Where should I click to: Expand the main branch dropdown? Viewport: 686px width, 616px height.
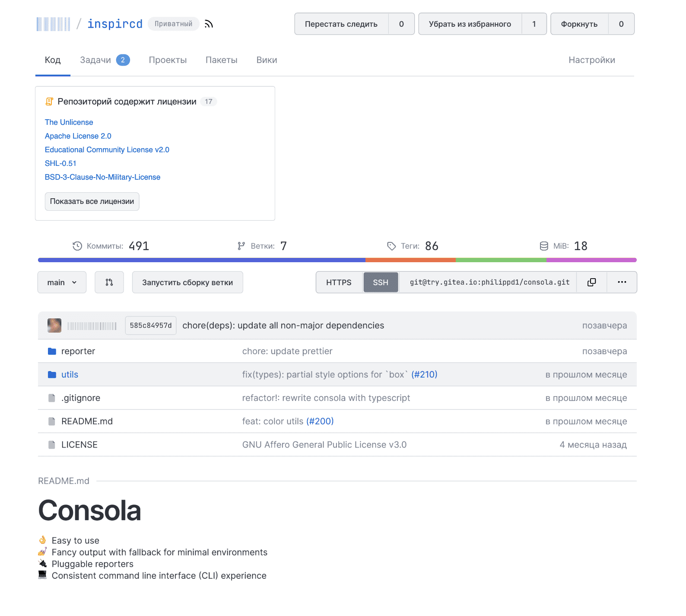pyautogui.click(x=62, y=282)
